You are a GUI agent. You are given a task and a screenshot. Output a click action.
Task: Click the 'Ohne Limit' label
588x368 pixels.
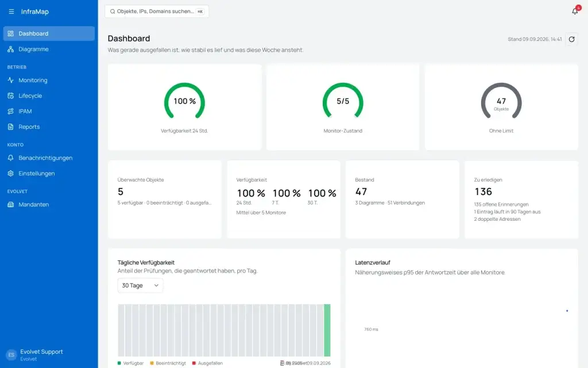pos(501,131)
